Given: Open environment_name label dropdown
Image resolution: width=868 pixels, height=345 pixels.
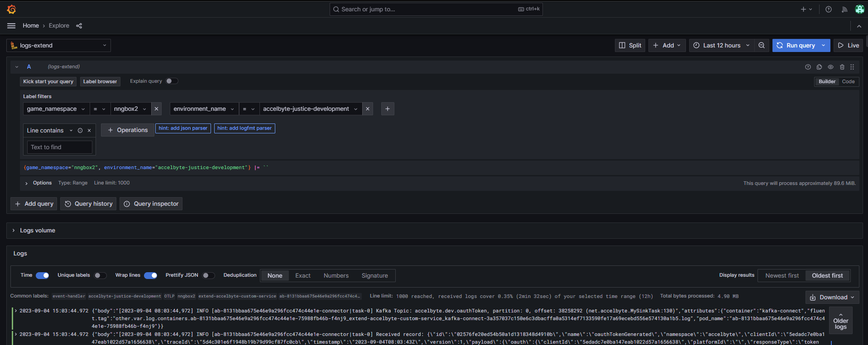Looking at the screenshot, I should (204, 109).
